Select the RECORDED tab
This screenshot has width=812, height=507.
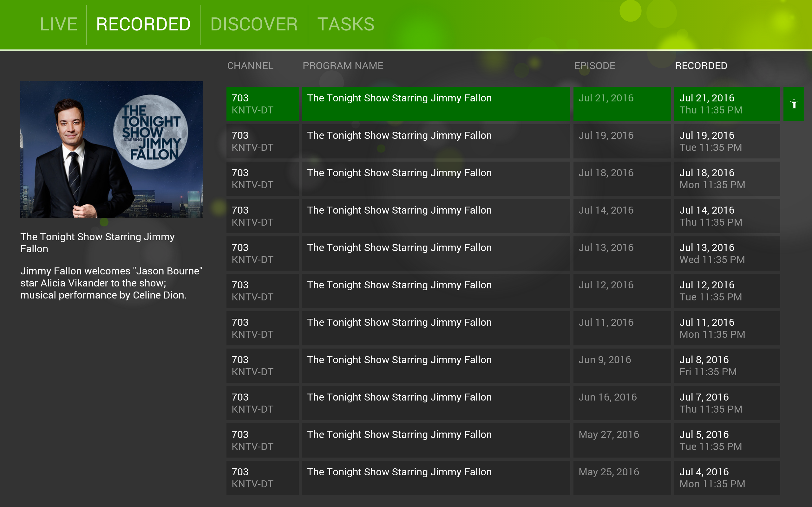[x=143, y=24]
